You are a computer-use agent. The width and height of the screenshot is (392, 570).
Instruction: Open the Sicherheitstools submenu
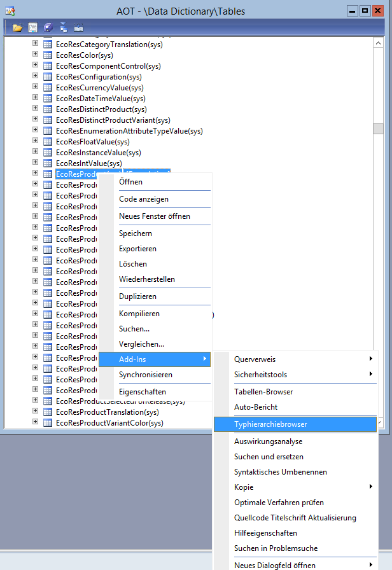[x=295, y=375]
